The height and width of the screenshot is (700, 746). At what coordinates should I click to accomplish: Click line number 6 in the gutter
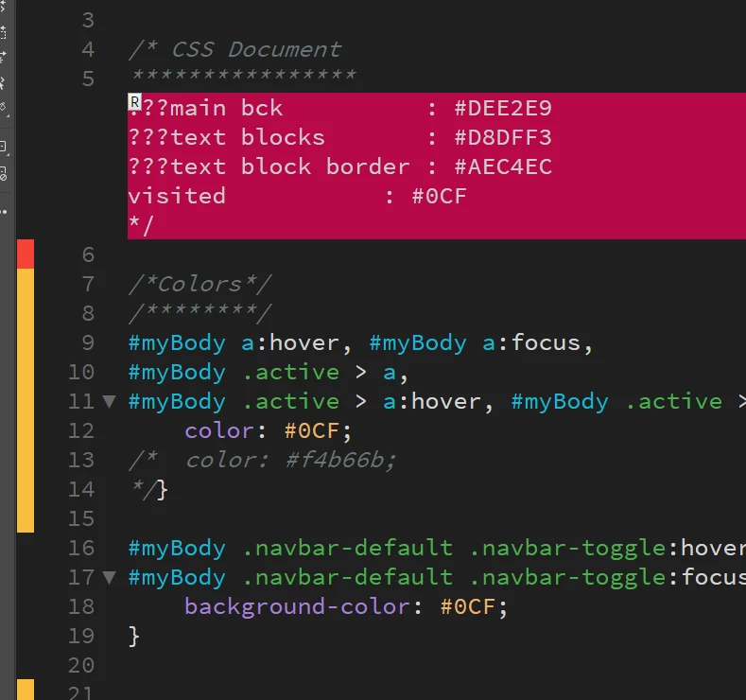[x=88, y=255]
